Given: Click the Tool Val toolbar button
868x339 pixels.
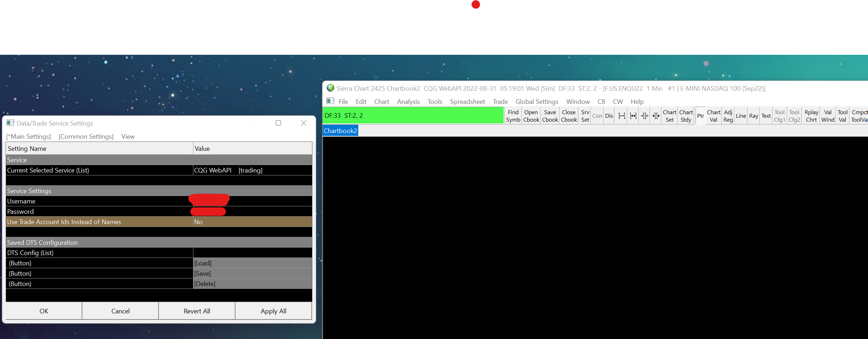Looking at the screenshot, I should (843, 116).
